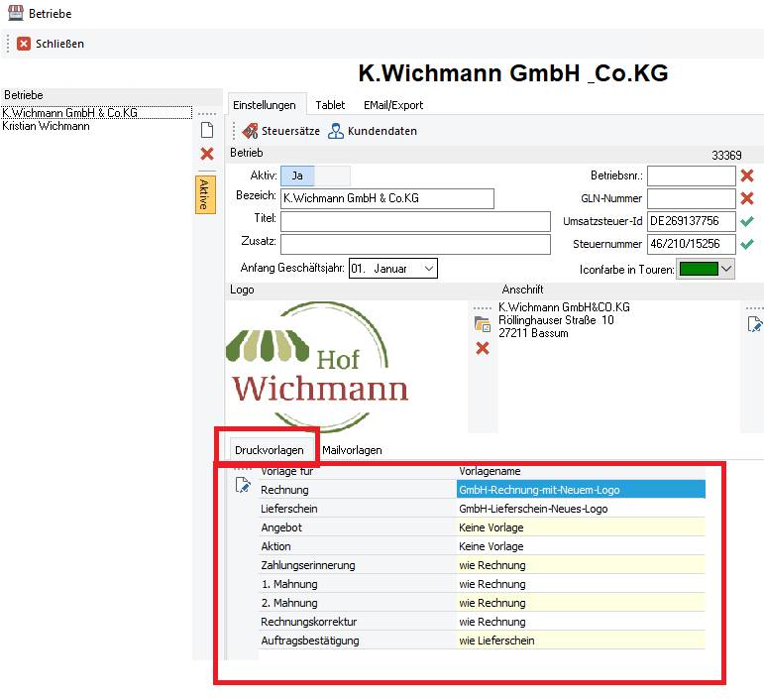The height and width of the screenshot is (700, 764).
Task: Create new Betrieb with blank page icon
Action: pyautogui.click(x=207, y=130)
